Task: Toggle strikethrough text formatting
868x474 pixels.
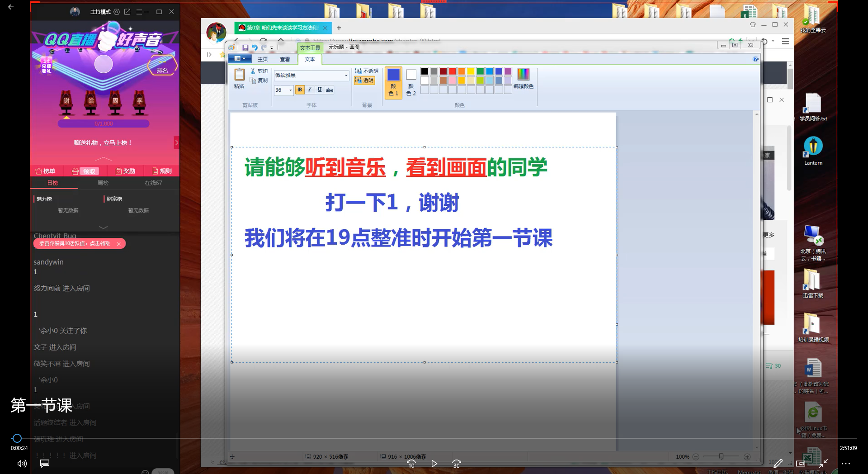Action: [330, 90]
